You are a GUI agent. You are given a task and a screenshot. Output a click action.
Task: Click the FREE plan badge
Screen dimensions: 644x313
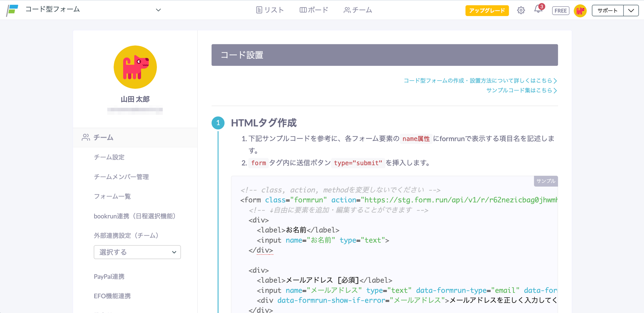coord(560,11)
